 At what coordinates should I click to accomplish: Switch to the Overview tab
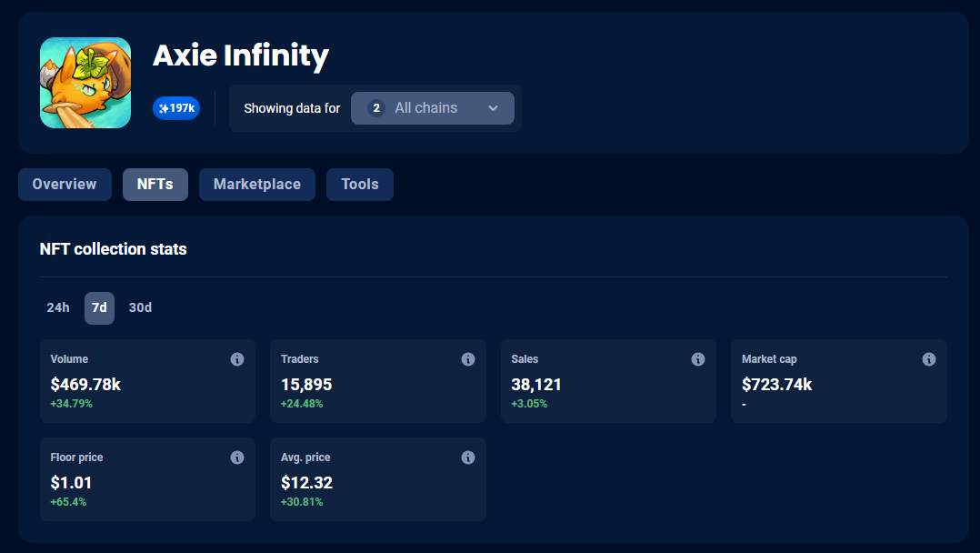point(65,185)
